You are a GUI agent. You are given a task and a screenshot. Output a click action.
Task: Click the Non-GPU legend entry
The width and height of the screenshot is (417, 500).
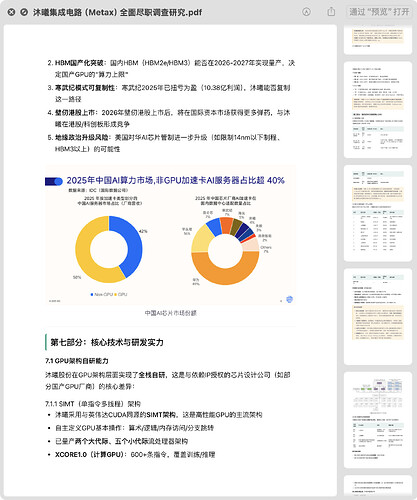click(x=102, y=294)
